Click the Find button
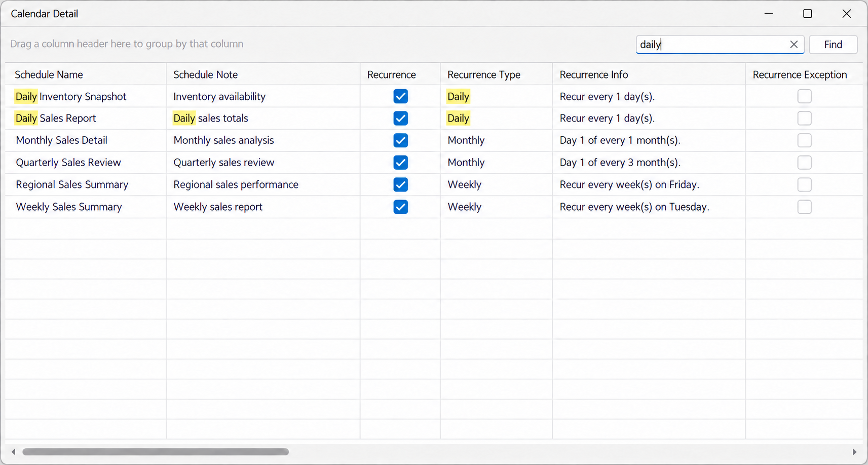The height and width of the screenshot is (465, 868). click(833, 45)
